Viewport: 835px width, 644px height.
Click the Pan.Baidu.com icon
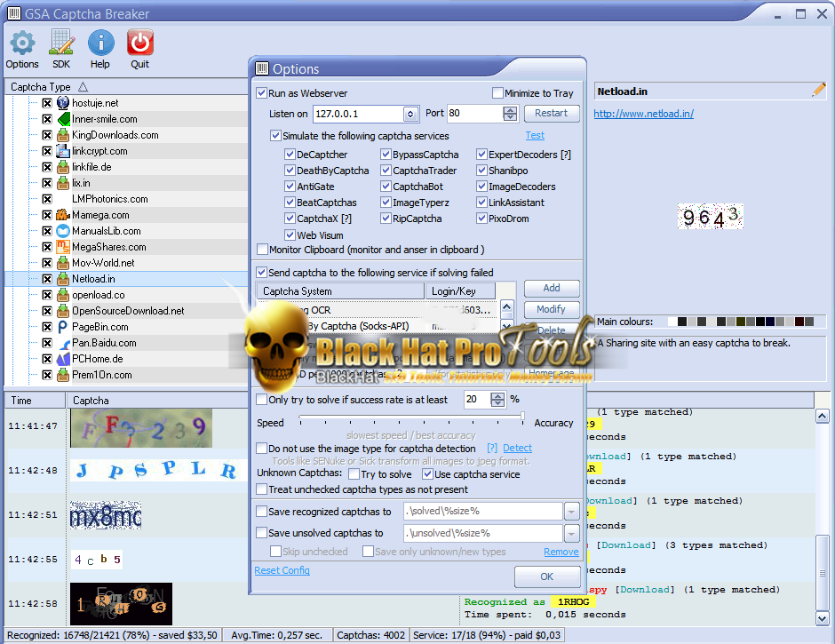point(63,343)
